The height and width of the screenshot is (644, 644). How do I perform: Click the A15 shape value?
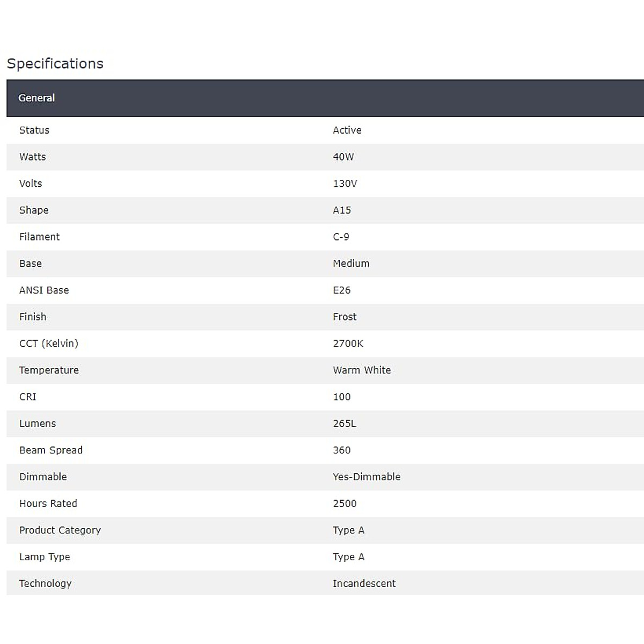341,210
